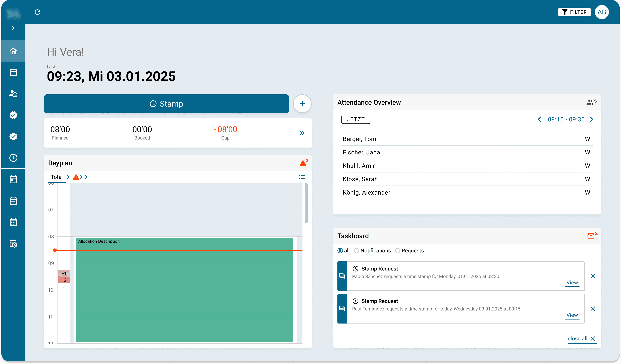Expand time summary with double chevron
Image resolution: width=621 pixels, height=364 pixels.
tap(302, 133)
